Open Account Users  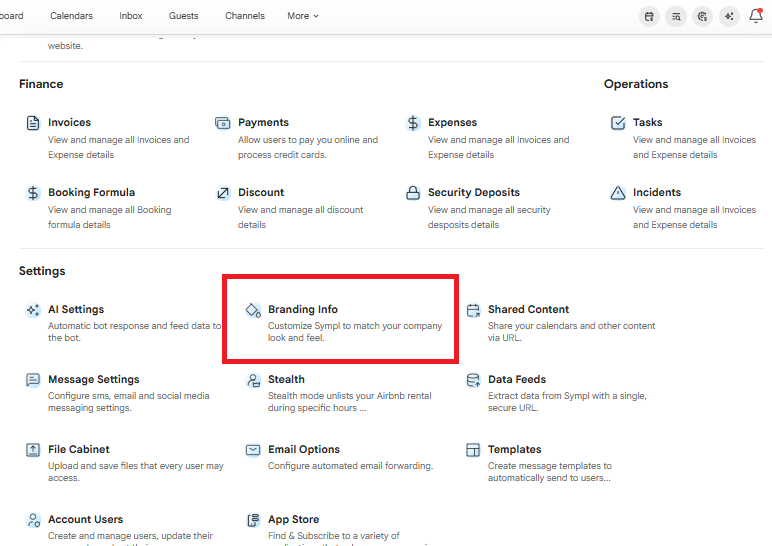(x=86, y=519)
